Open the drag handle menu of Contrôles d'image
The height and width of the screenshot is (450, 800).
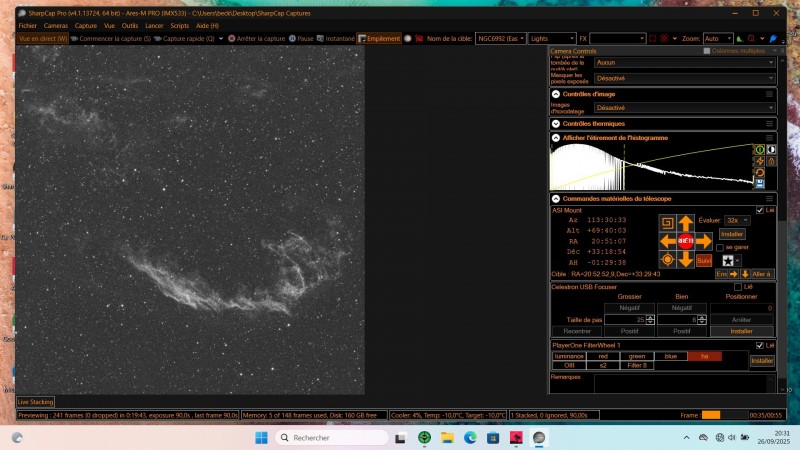pyautogui.click(x=769, y=94)
